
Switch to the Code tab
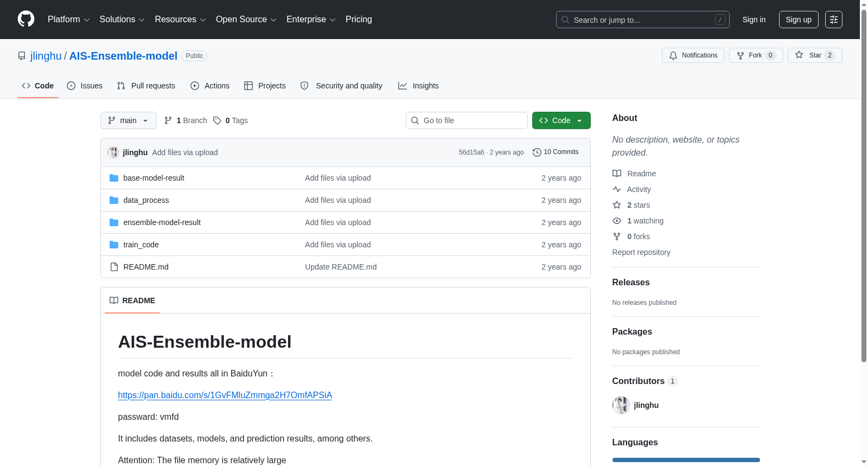click(38, 86)
